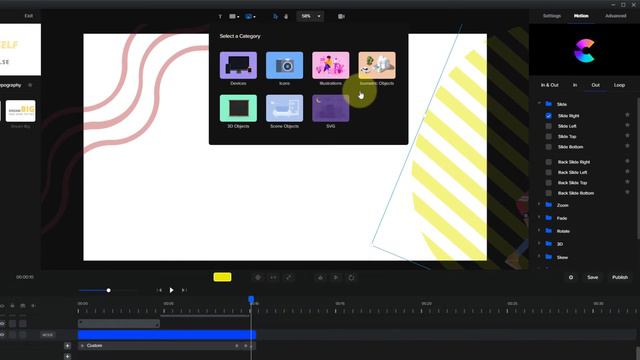Expand the Fade folder
This screenshot has height=360, width=640.
(x=539, y=218)
